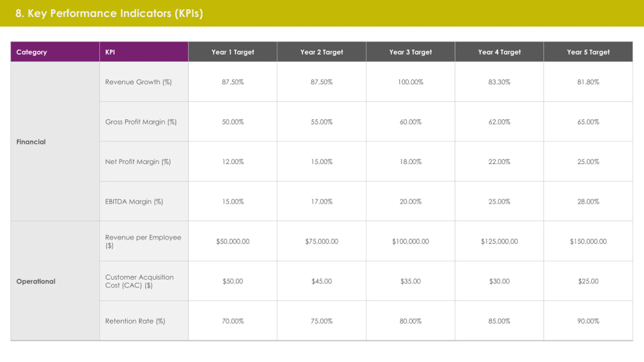Select CAC Year 5 value $25.00
The width and height of the screenshot is (644, 362).
pos(588,281)
